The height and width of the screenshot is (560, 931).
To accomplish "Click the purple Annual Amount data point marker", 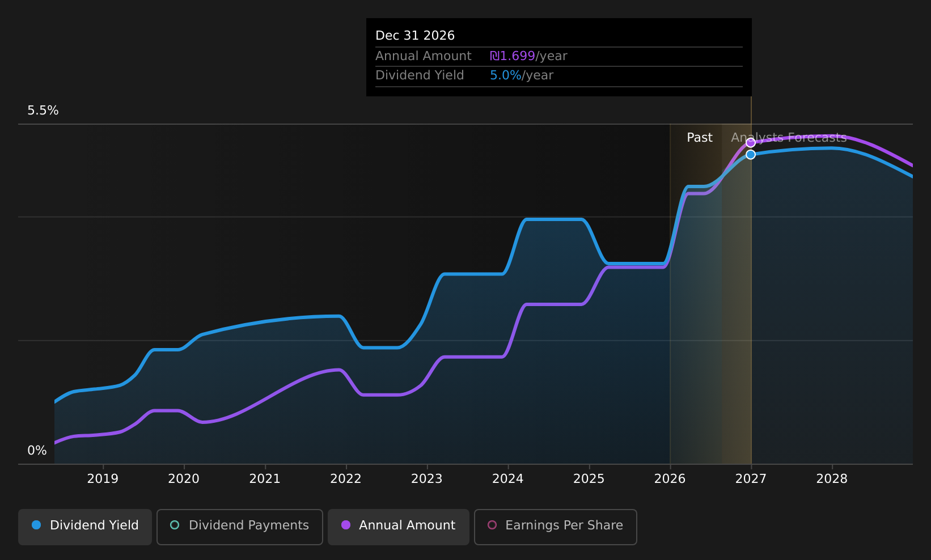I will [x=751, y=142].
